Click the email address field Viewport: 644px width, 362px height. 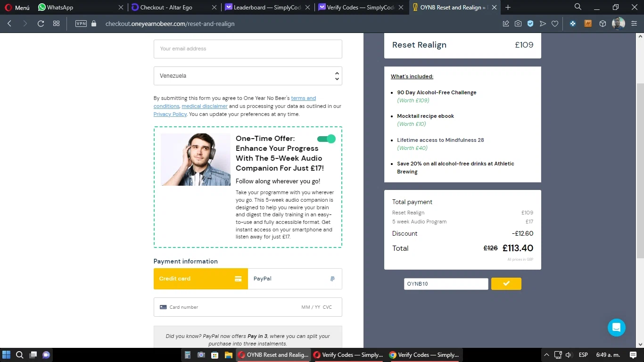pyautogui.click(x=248, y=49)
